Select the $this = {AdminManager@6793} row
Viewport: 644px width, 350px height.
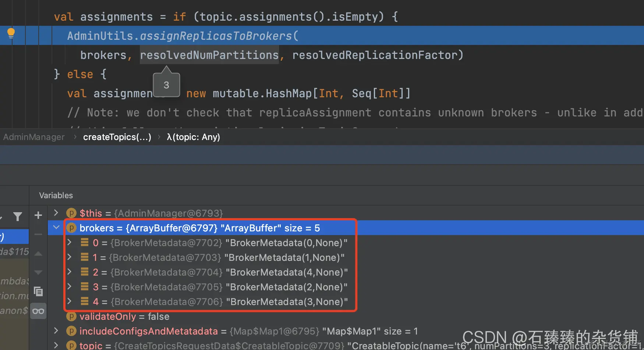[151, 213]
